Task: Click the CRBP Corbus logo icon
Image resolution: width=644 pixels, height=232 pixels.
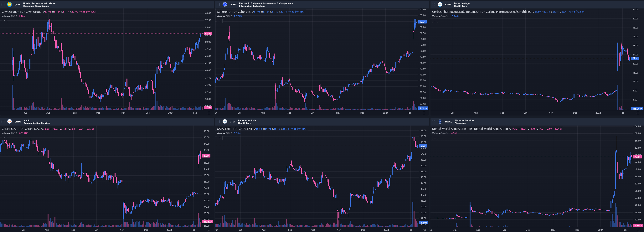Action: coord(440,4)
